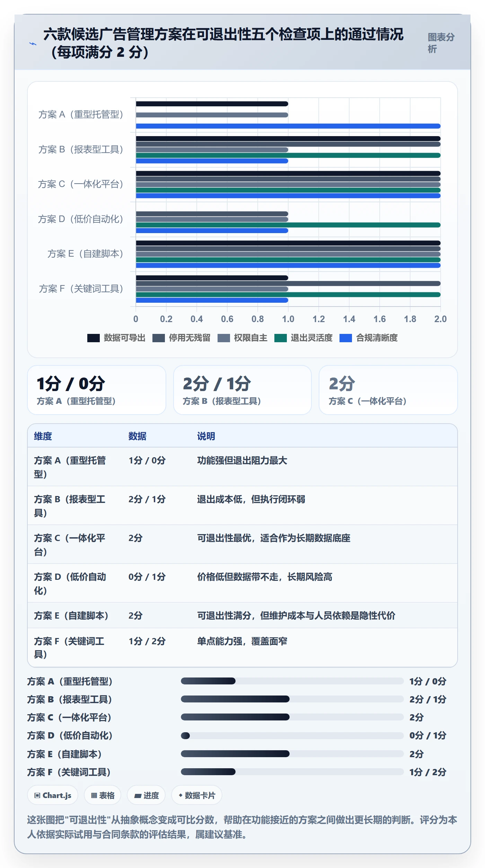
Task: Click the progress bar for 方案 B（报表型工具）
Action: pos(292,699)
